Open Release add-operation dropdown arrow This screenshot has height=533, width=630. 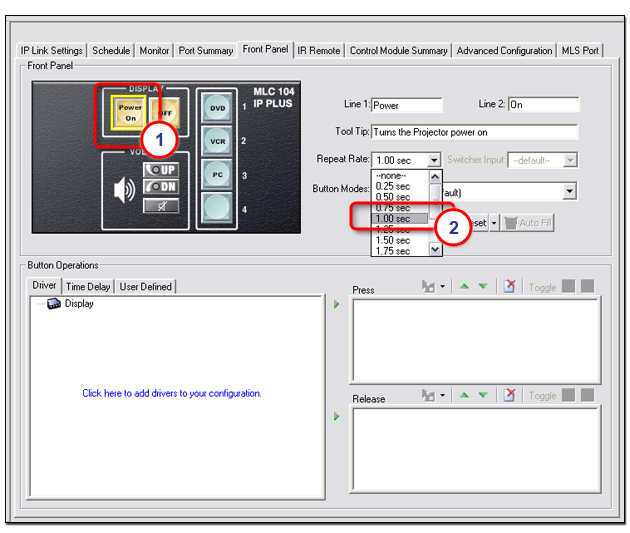click(x=442, y=395)
